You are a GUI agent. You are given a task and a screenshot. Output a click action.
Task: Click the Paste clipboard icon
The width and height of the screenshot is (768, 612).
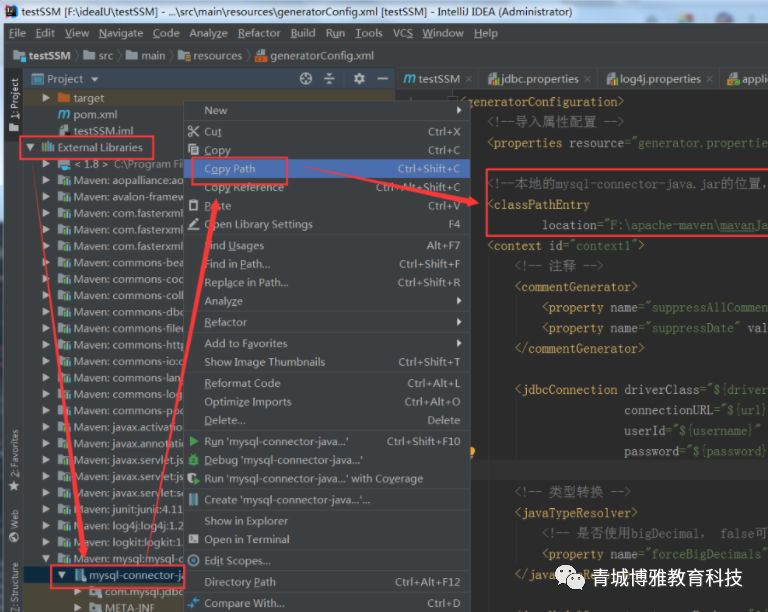point(193,205)
